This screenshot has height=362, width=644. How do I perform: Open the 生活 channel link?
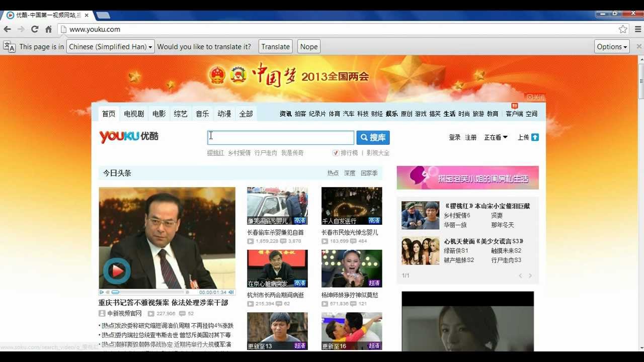click(x=449, y=114)
